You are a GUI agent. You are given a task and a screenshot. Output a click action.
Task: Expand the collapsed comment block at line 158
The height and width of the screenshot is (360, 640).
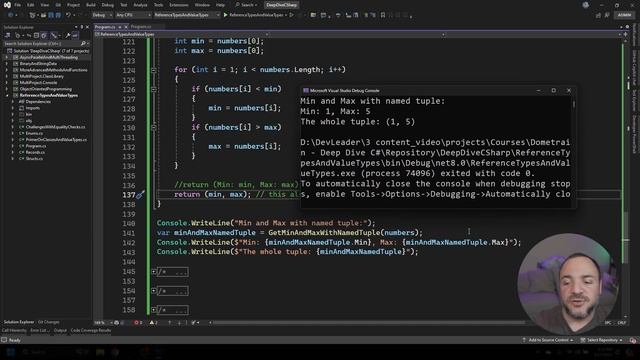tap(154, 310)
